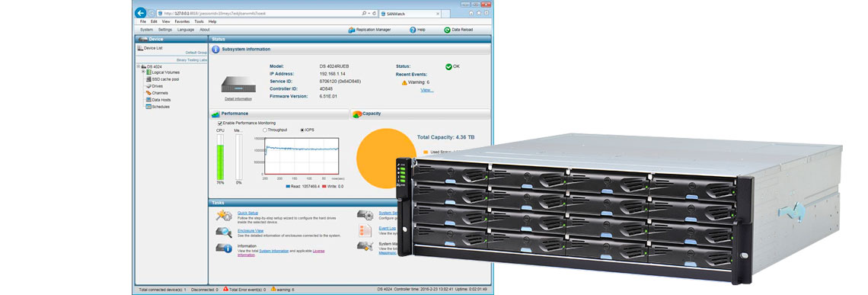Click the Subsystem Information blue icon
Screen dimensions: 868x295
coord(216,50)
